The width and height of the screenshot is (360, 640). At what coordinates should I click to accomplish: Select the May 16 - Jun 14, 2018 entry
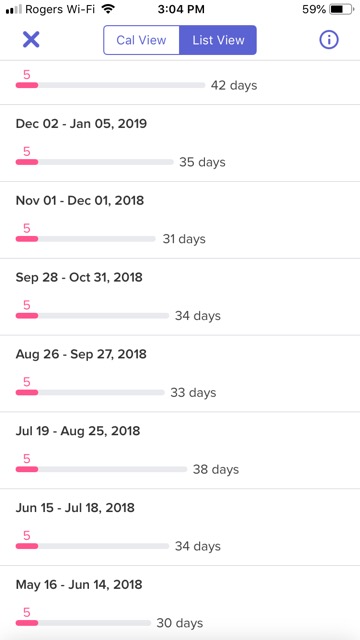(x=180, y=603)
